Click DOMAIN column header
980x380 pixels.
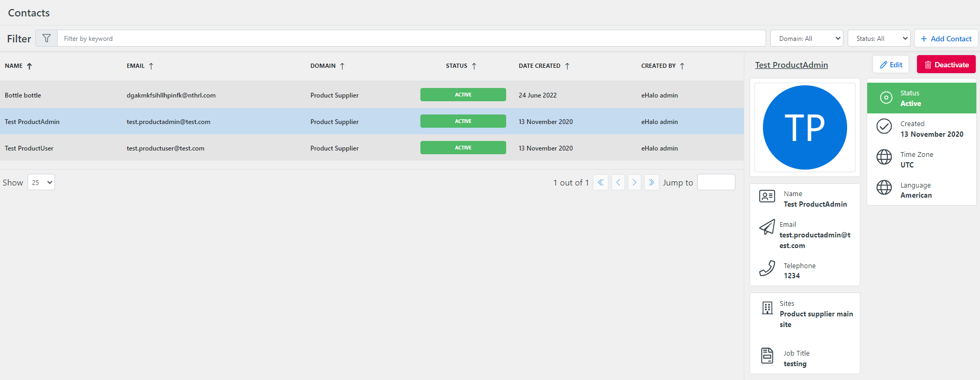[x=323, y=66]
